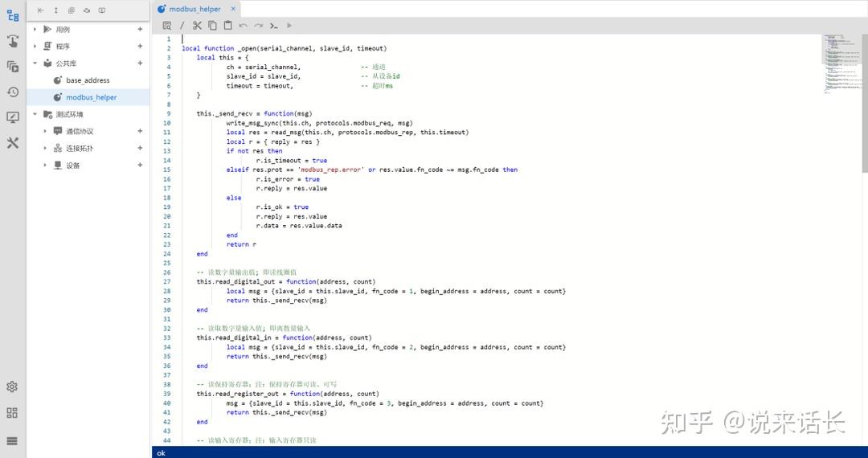
Task: Close the modbus_helper tab
Action: tap(233, 9)
